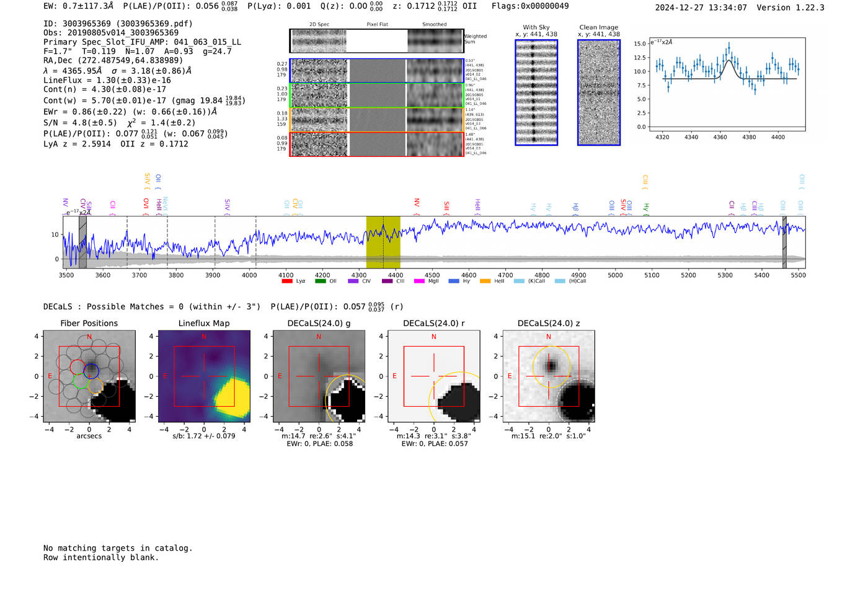Pick the orange HeII legend swatch
Viewport: 868px width, 591px height.
(485, 281)
